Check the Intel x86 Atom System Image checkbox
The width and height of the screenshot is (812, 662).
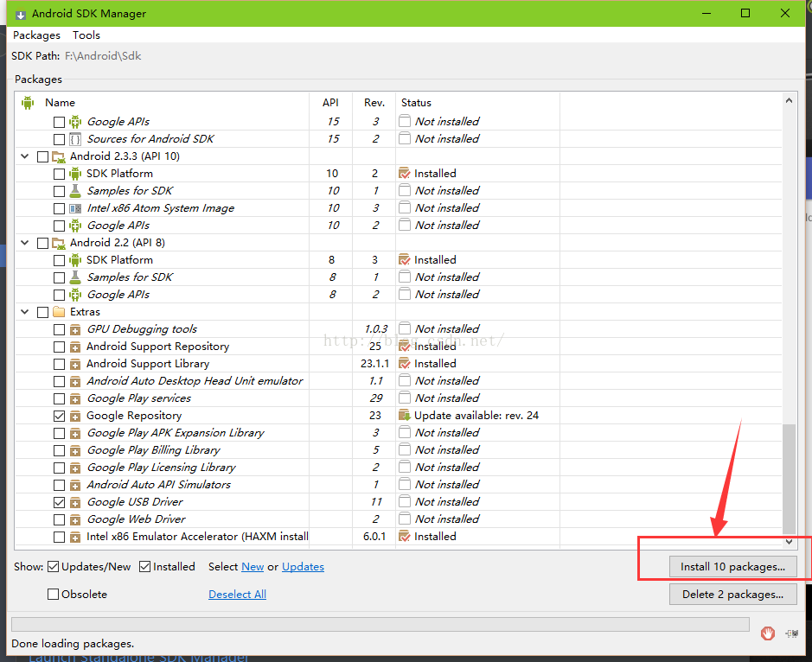pyautogui.click(x=59, y=208)
